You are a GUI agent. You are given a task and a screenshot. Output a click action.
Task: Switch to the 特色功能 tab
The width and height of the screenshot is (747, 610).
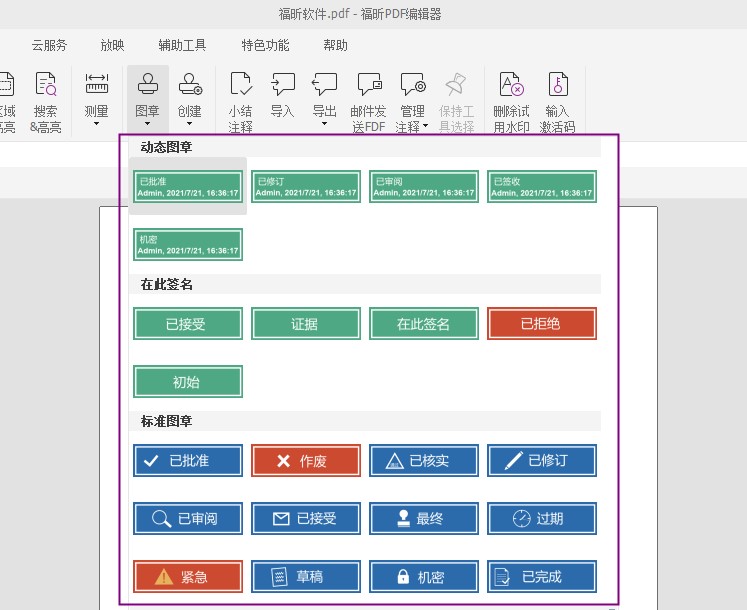point(265,45)
